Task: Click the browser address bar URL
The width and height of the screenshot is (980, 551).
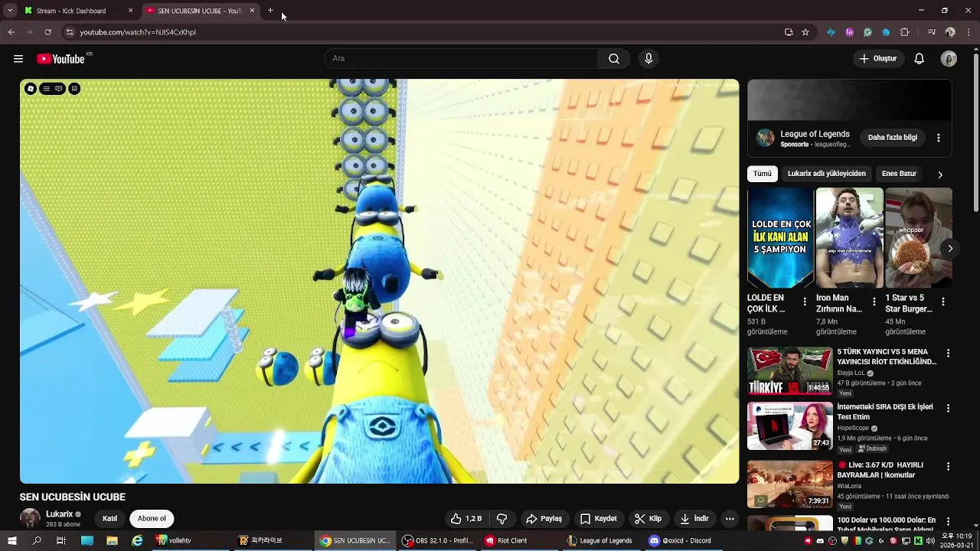Action: point(138,32)
